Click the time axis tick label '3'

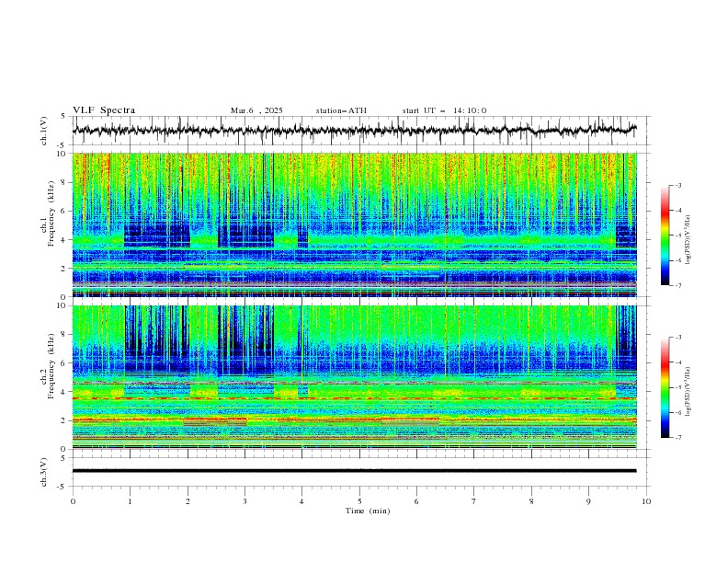(x=245, y=501)
